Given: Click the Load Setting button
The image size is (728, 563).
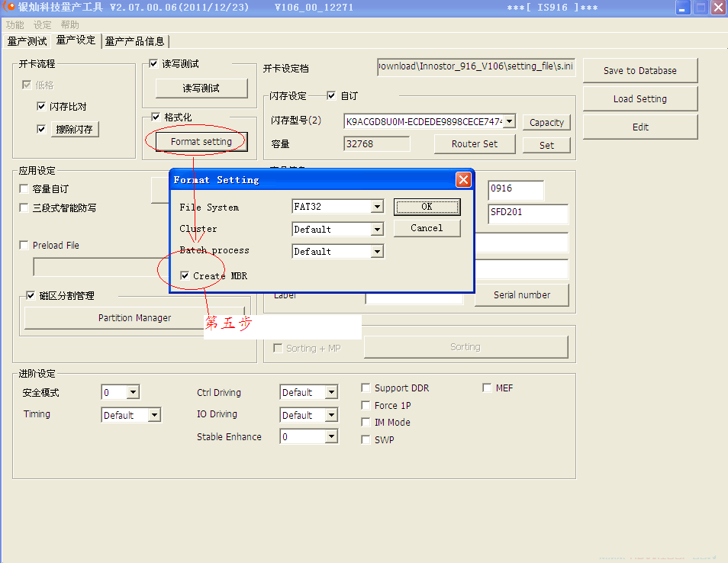Looking at the screenshot, I should pos(639,99).
